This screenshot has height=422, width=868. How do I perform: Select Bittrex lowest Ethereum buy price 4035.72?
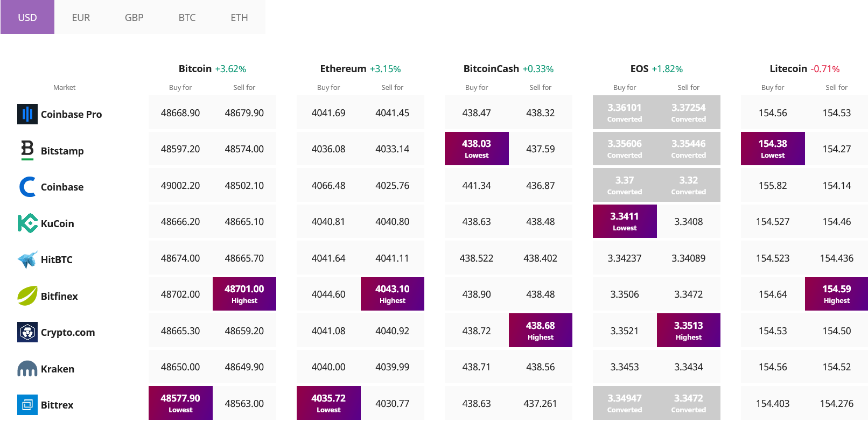point(328,403)
